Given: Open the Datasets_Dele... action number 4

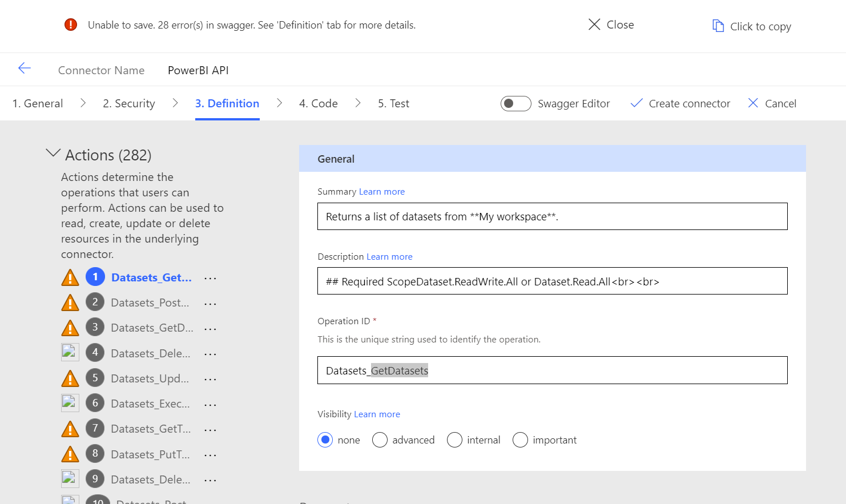Looking at the screenshot, I should click(151, 353).
